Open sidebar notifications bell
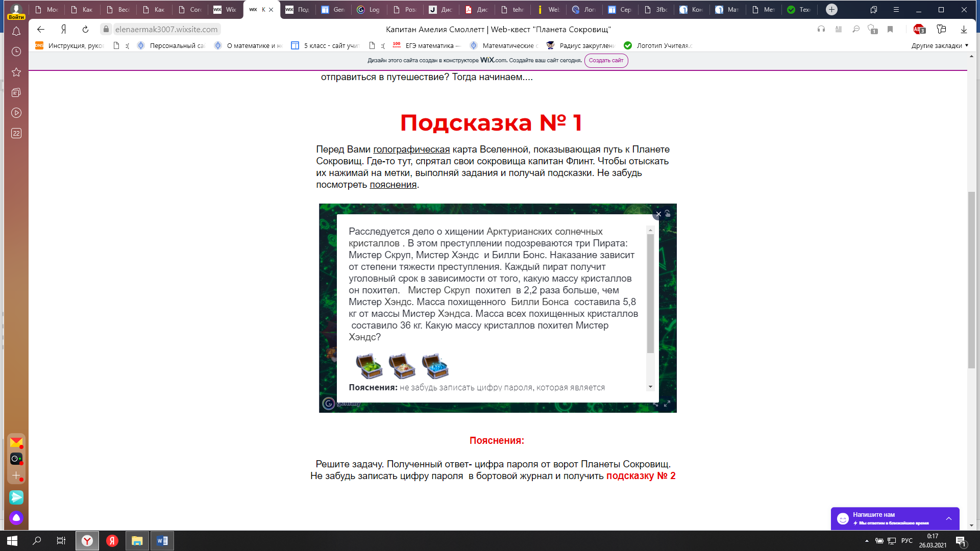980x551 pixels. [x=16, y=32]
